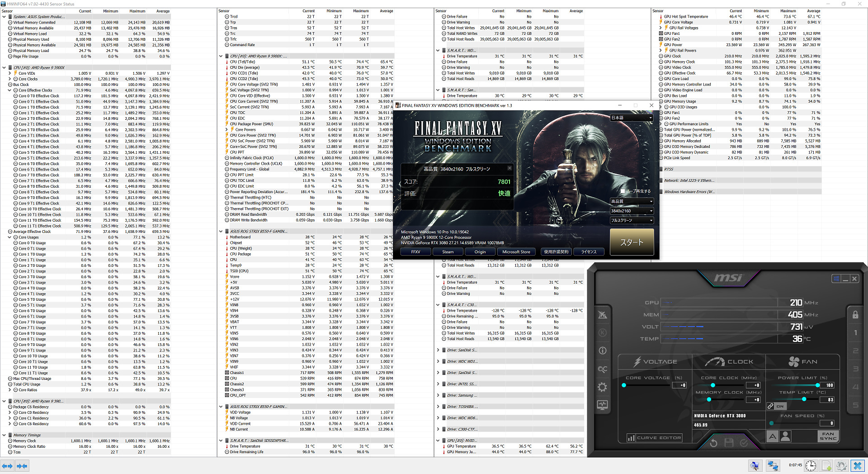The height and width of the screenshot is (474, 868).
Task: Toggle the Afterburner profile lock
Action: pos(855,315)
